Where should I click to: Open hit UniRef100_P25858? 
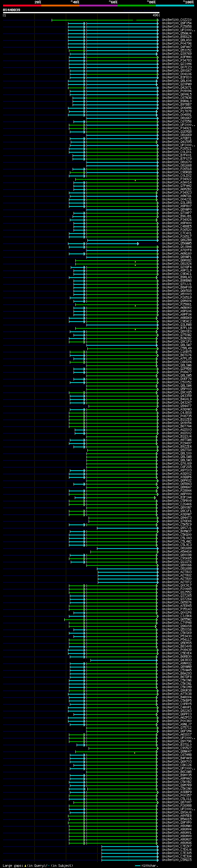coord(177,26)
